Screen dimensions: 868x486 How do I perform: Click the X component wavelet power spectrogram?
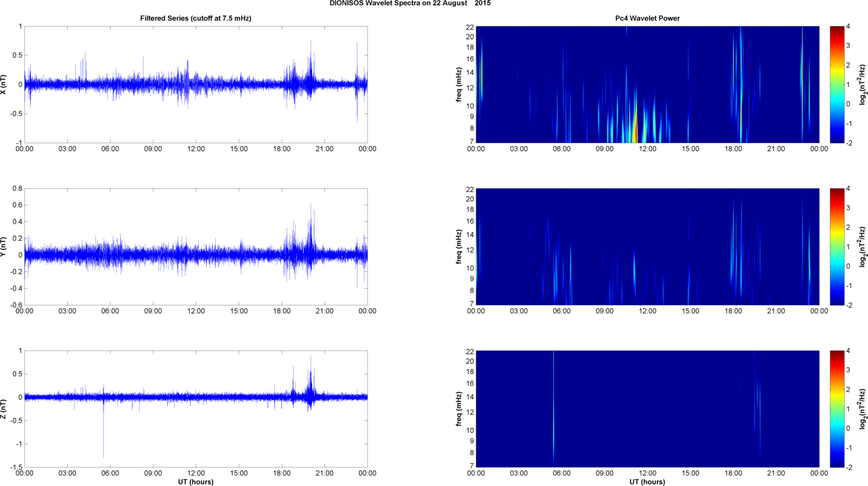(x=647, y=84)
